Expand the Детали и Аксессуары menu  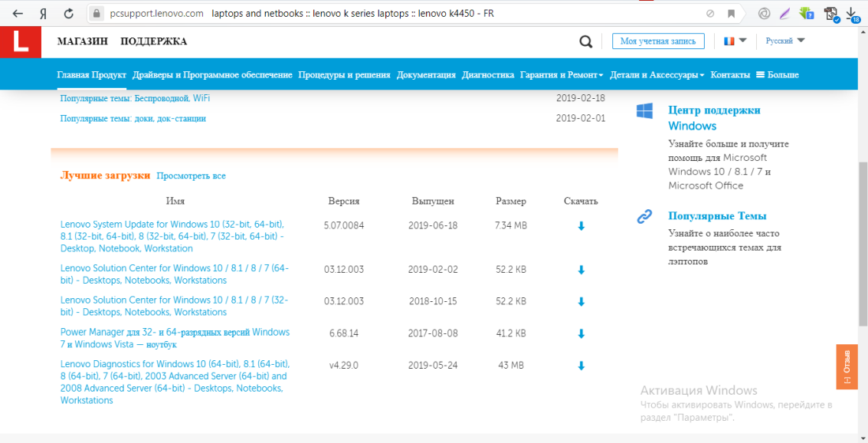click(x=657, y=75)
